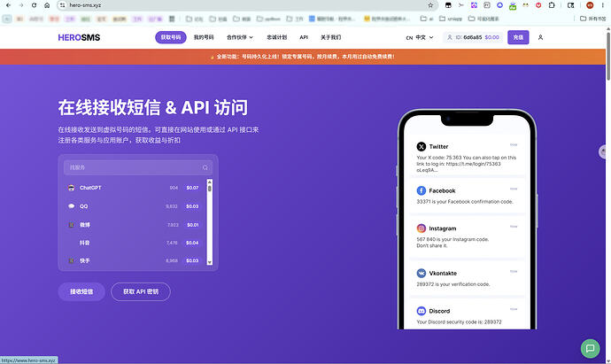Click the Discord icon on phone
Screen dimensions: 611x364
coord(422,311)
